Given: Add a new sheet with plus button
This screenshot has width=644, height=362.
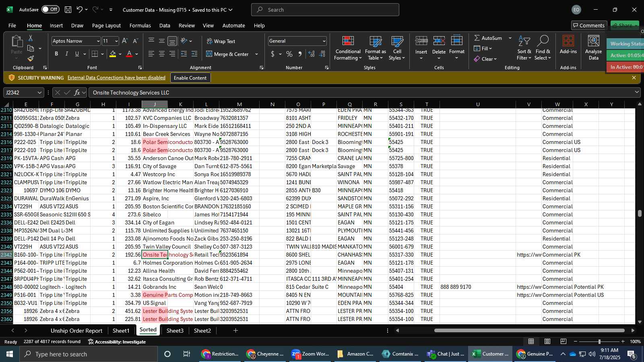Looking at the screenshot, I should click(x=235, y=331).
